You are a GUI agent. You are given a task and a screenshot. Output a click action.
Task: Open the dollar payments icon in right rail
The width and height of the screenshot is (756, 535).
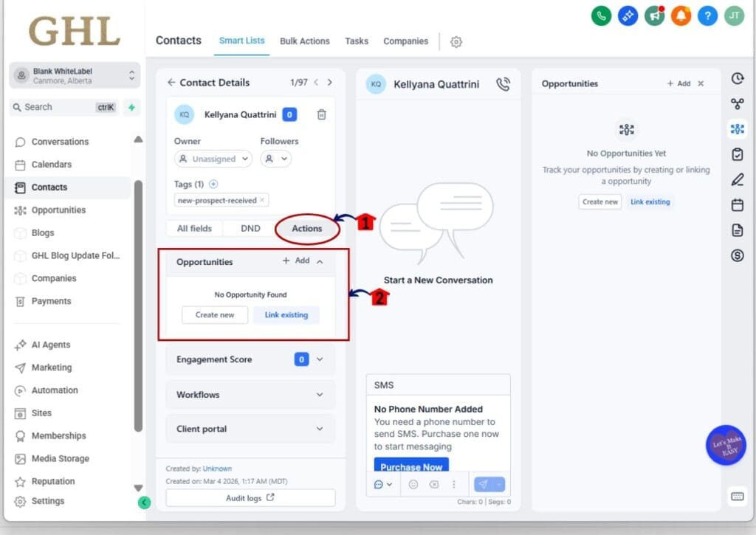point(737,256)
